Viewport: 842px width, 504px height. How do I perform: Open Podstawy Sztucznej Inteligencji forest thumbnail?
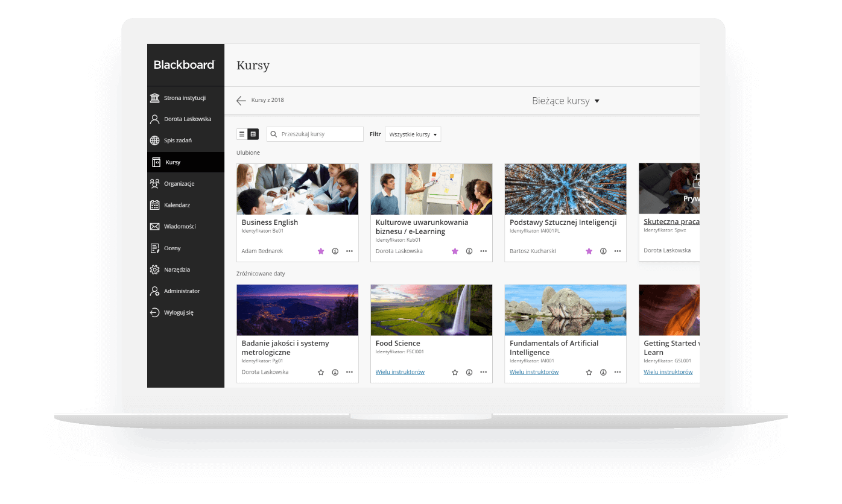[565, 189]
